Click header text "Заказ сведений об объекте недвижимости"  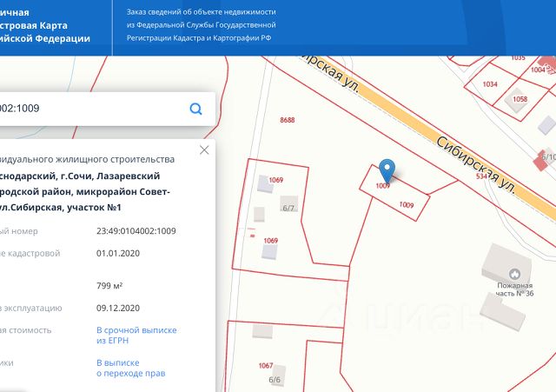click(x=201, y=12)
